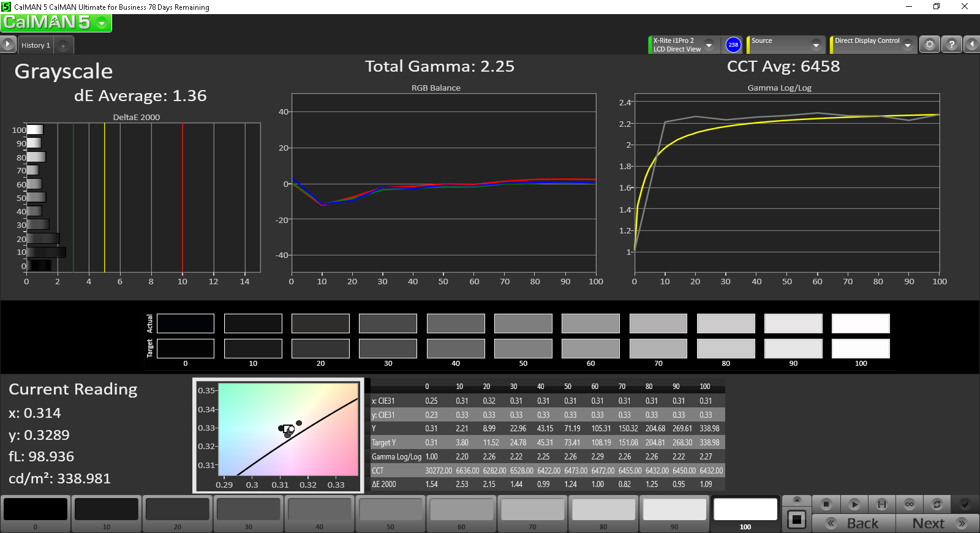
Task: Click the cd/m²: 338.981 reading
Action: click(x=60, y=478)
